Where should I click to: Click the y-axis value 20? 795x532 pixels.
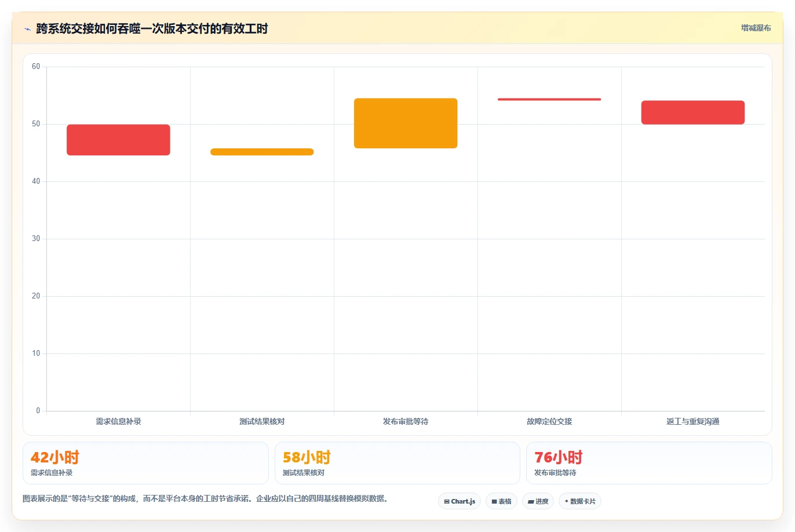(x=36, y=296)
